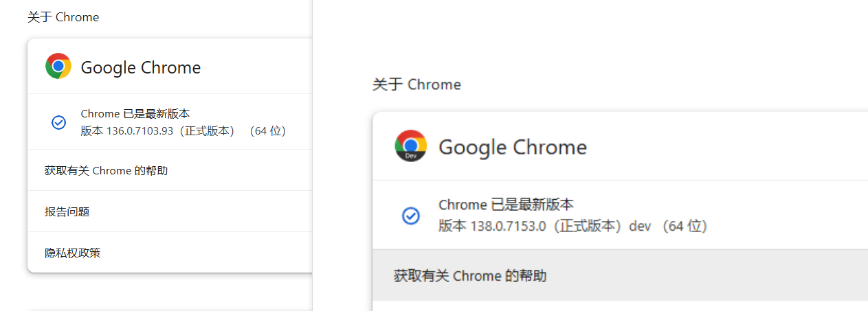Click the dev channel label in version line
The image size is (868, 311).
pos(640,226)
